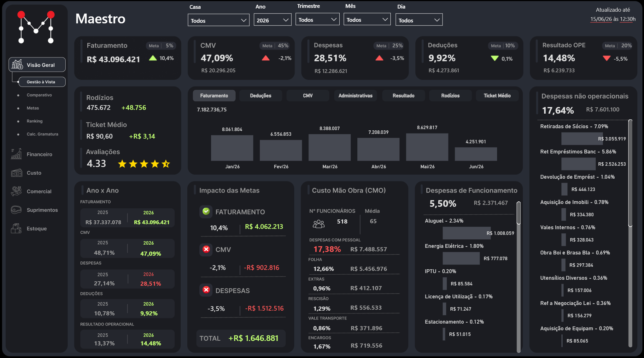Open Calc. Gramatura page
The width and height of the screenshot is (644, 358).
click(x=42, y=134)
